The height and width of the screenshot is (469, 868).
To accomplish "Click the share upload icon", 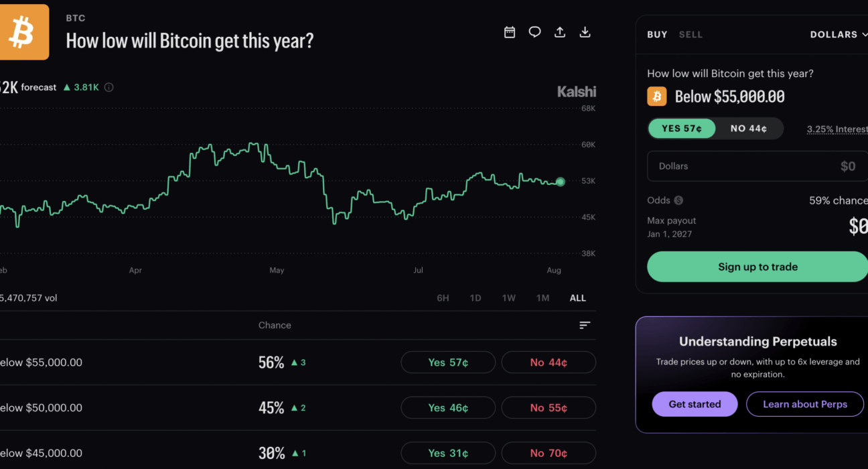I will 560,32.
